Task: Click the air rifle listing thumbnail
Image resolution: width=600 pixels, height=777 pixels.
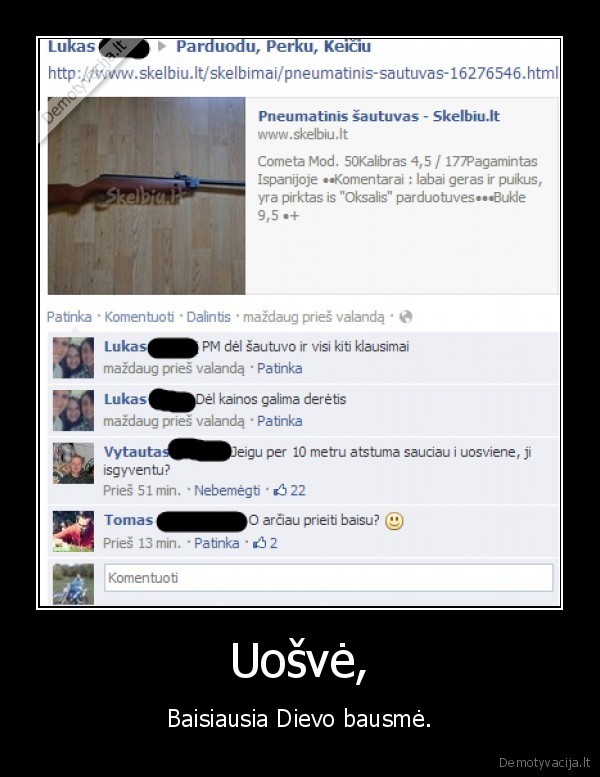Action: (147, 196)
